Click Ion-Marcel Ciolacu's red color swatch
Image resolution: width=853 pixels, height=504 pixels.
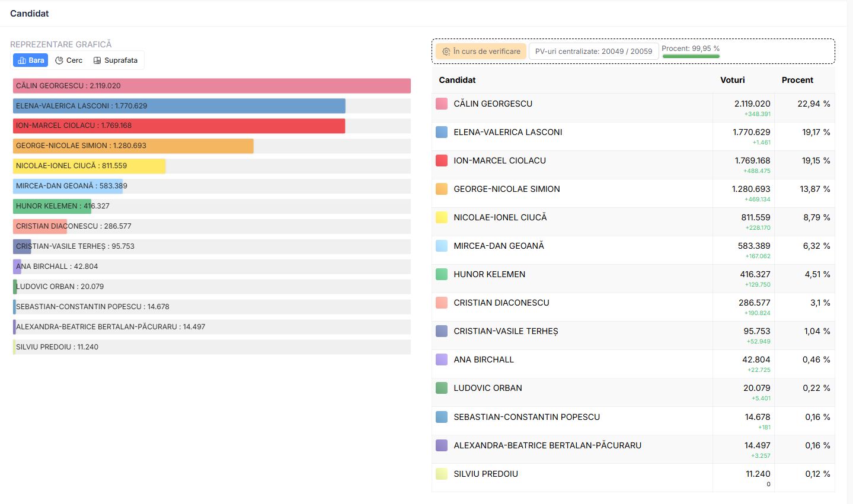click(442, 160)
